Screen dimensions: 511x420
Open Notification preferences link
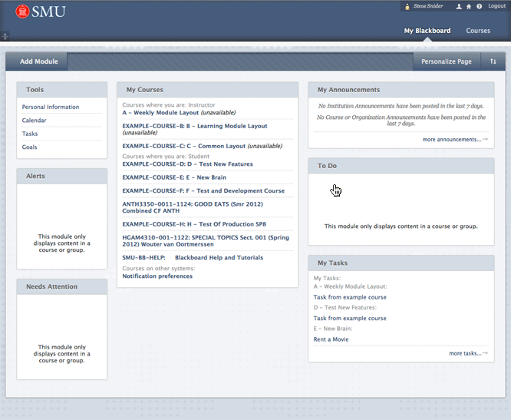point(157,276)
